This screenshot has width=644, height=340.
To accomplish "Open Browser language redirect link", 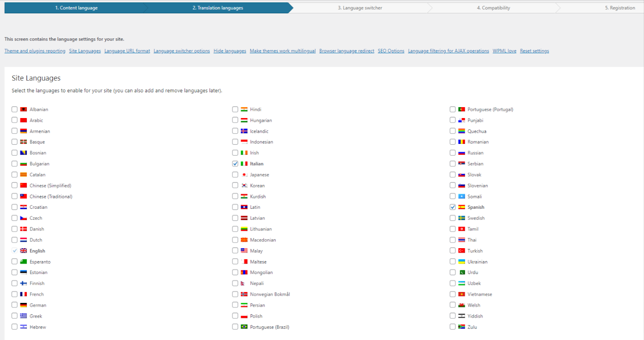I will click(347, 51).
